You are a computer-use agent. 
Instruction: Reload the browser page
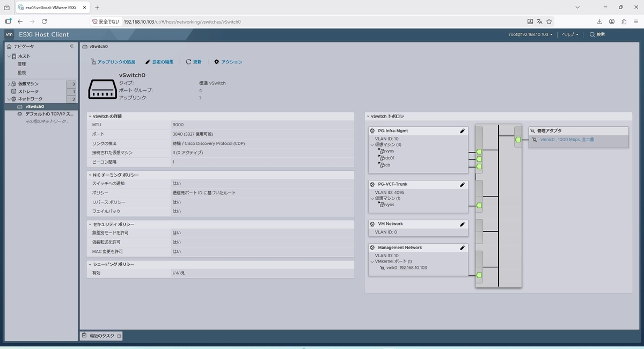(x=45, y=21)
